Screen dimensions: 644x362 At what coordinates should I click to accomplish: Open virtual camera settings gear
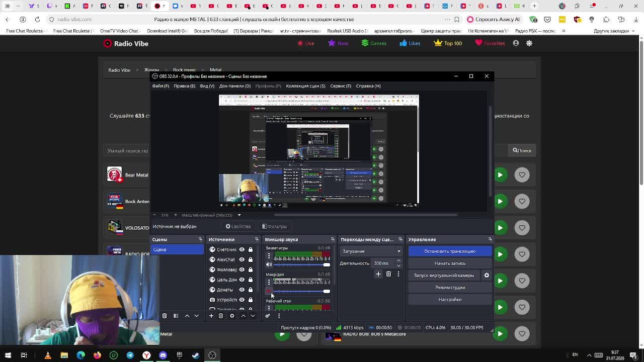point(487,276)
